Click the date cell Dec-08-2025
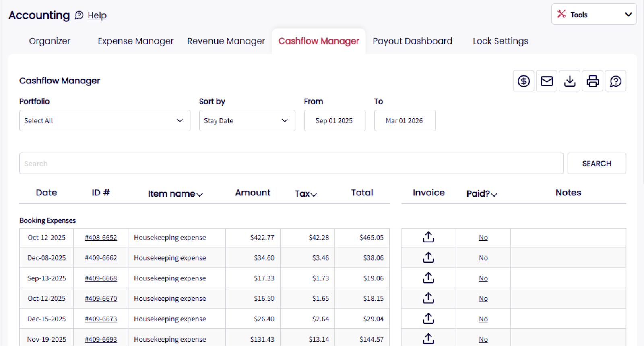644x346 pixels. (x=47, y=258)
